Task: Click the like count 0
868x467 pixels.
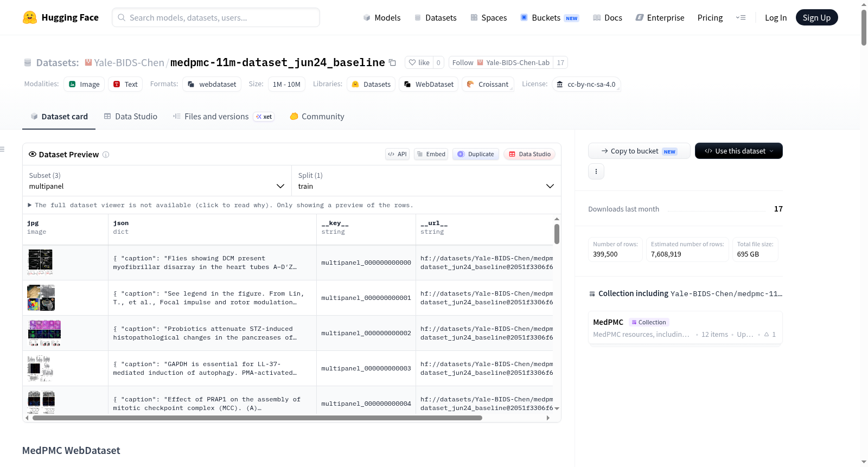Action: [438, 62]
